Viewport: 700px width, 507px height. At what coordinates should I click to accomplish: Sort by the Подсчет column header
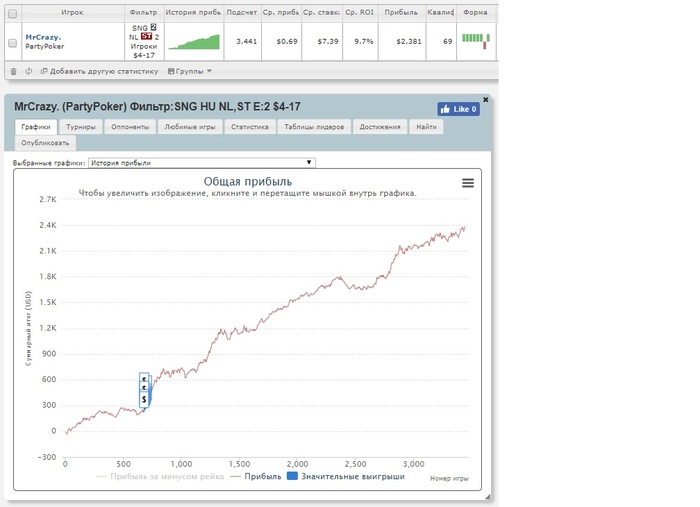click(x=242, y=12)
